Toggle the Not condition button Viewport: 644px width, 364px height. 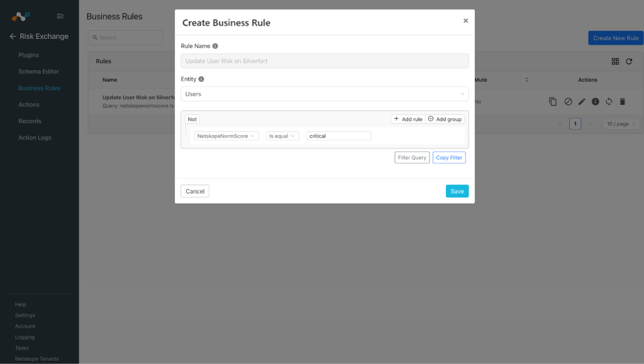click(x=192, y=119)
